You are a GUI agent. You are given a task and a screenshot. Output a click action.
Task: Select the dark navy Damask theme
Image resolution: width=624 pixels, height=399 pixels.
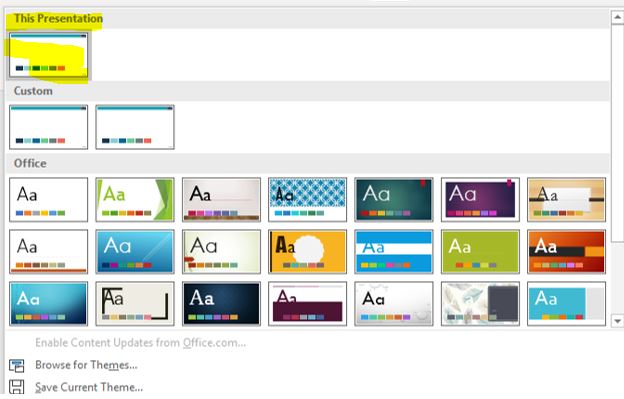tap(221, 304)
